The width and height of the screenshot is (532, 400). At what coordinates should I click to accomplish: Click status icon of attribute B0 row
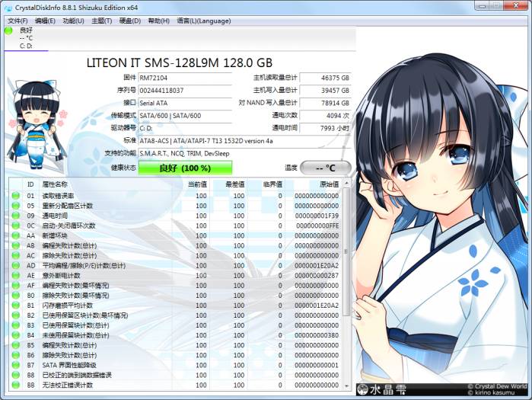click(x=16, y=295)
